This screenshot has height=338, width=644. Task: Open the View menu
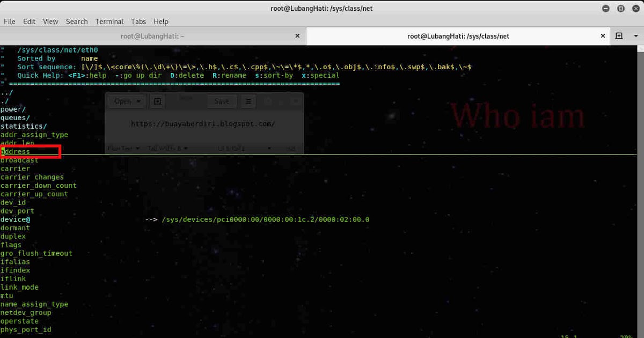(50, 21)
